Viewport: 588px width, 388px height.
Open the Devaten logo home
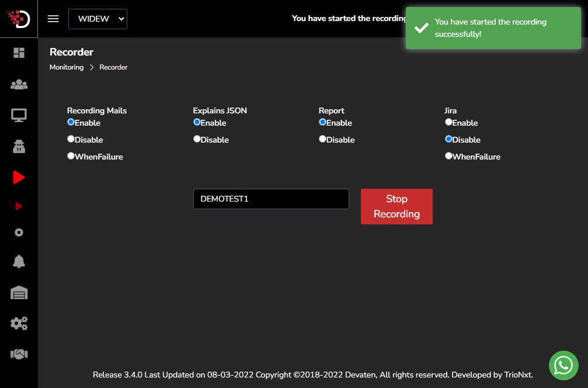click(18, 19)
